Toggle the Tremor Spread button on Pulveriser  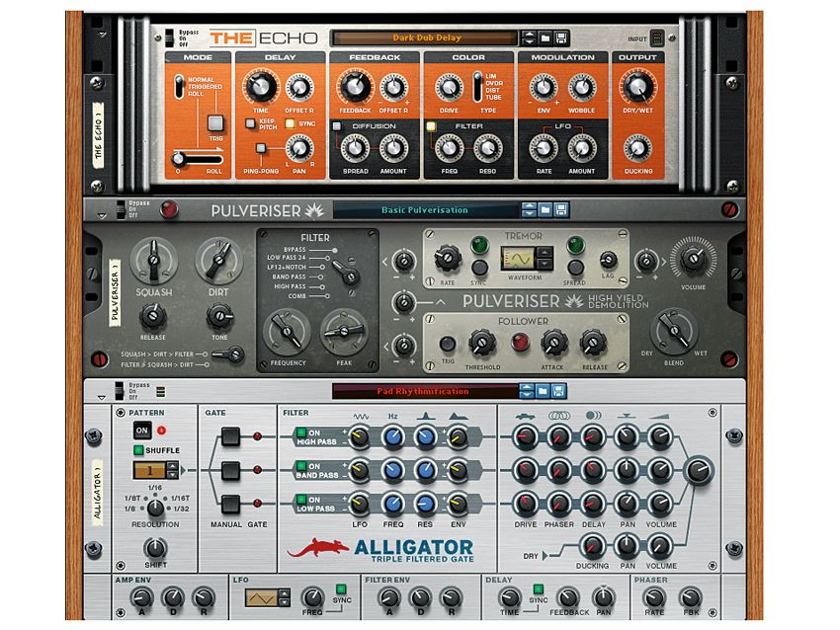(575, 267)
